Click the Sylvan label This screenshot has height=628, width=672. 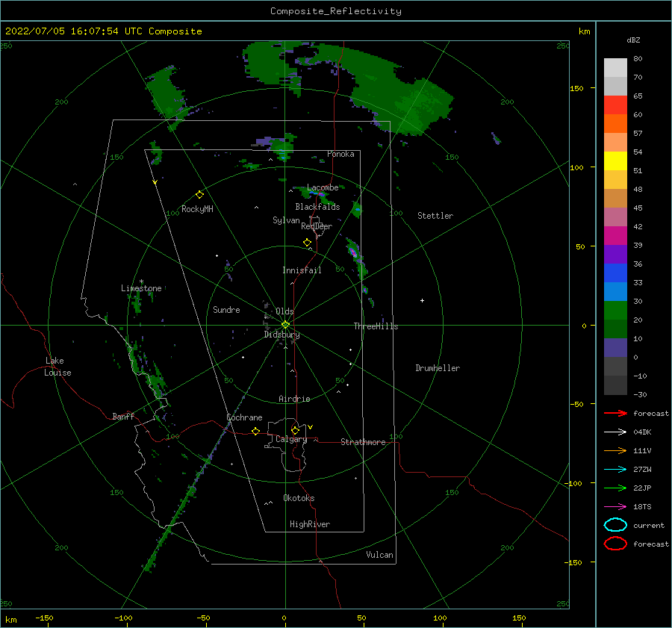286,220
